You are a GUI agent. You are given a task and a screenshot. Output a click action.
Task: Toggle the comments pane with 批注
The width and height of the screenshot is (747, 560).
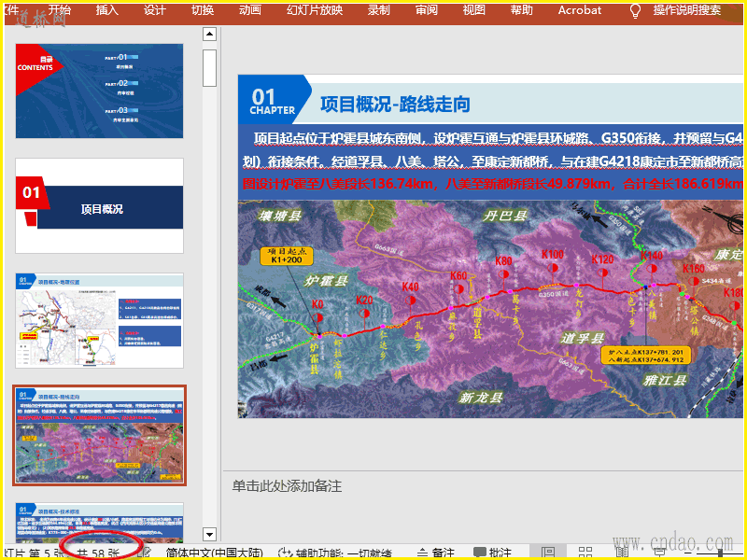[x=492, y=553]
